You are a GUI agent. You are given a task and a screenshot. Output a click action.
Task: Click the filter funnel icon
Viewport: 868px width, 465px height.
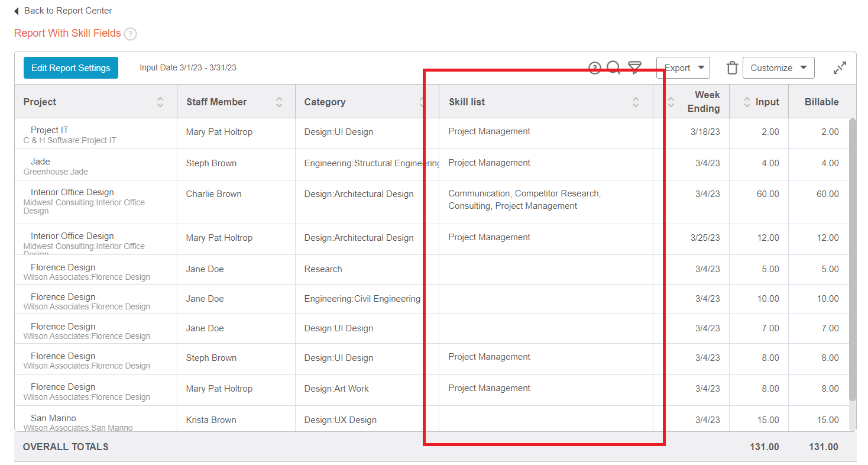(634, 67)
